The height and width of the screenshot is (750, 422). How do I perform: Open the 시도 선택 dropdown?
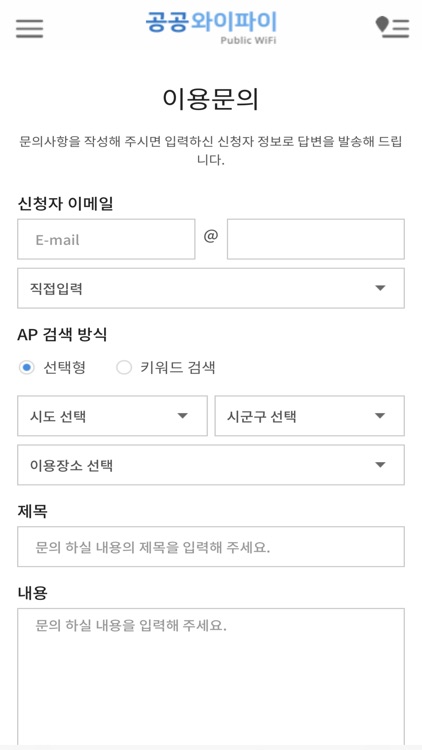click(x=112, y=416)
